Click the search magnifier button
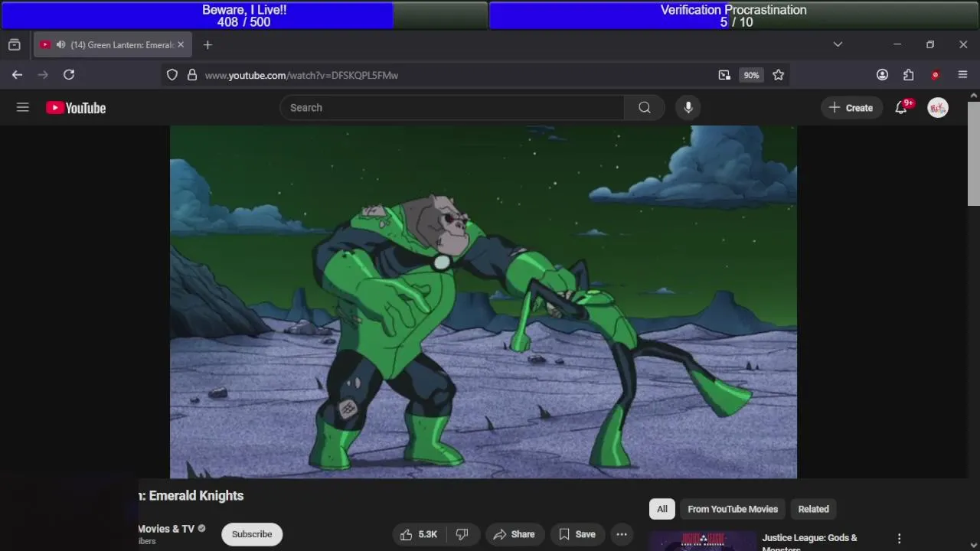This screenshot has width=980, height=551. [x=645, y=108]
